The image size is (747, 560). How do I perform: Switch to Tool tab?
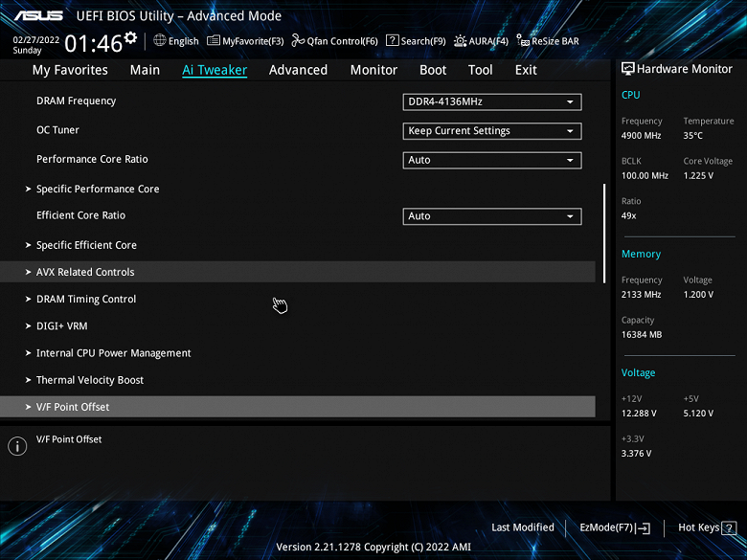(x=480, y=70)
